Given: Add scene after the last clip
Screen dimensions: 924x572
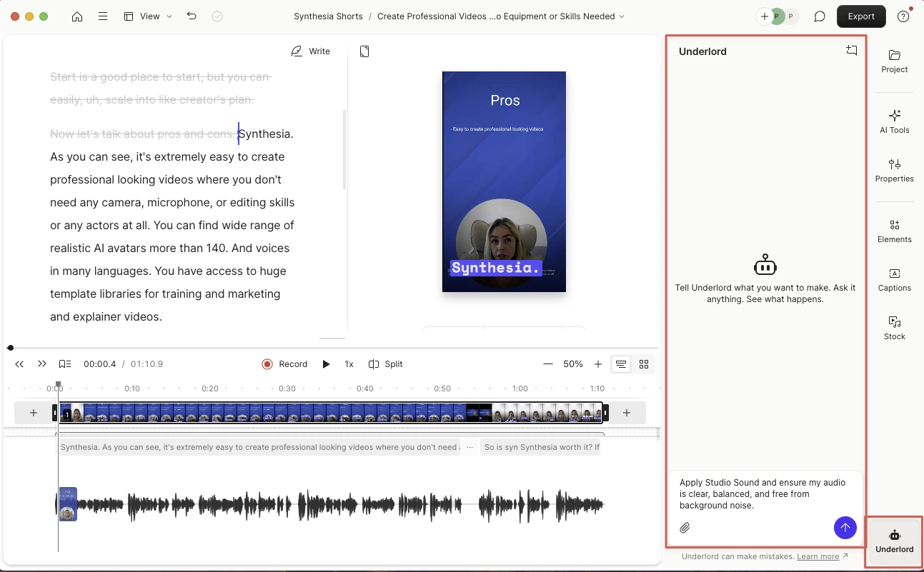Looking at the screenshot, I should coord(627,413).
